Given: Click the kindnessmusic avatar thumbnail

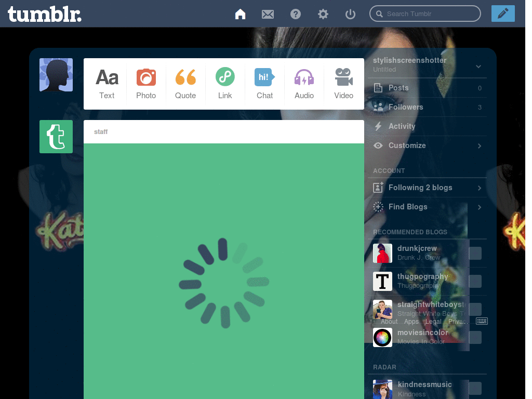Looking at the screenshot, I should pos(382,389).
